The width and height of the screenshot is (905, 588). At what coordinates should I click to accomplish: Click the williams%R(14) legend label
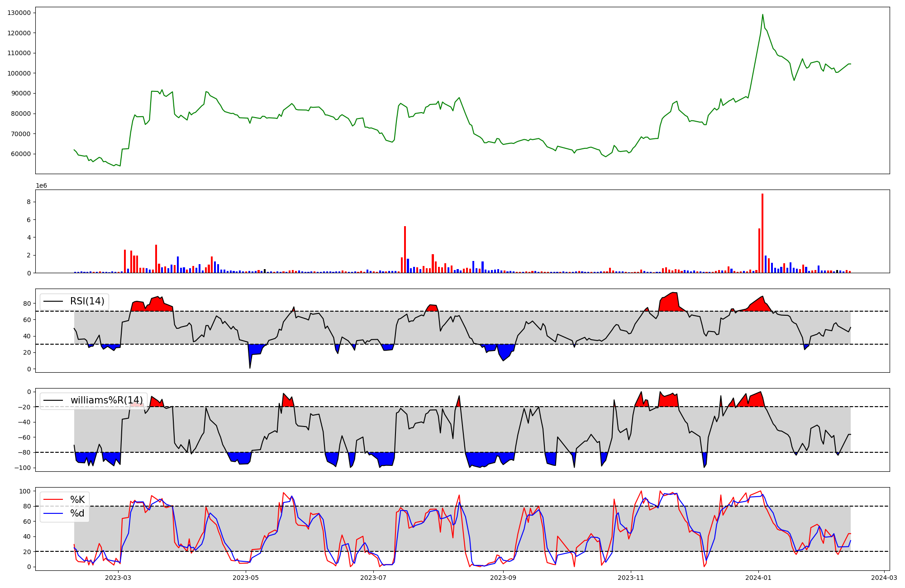click(x=106, y=400)
